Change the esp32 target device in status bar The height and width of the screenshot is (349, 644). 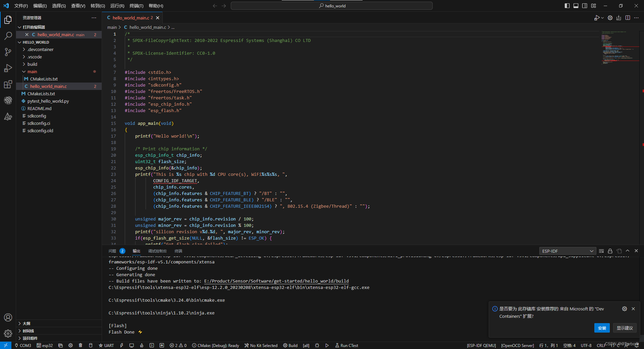tap(45, 345)
